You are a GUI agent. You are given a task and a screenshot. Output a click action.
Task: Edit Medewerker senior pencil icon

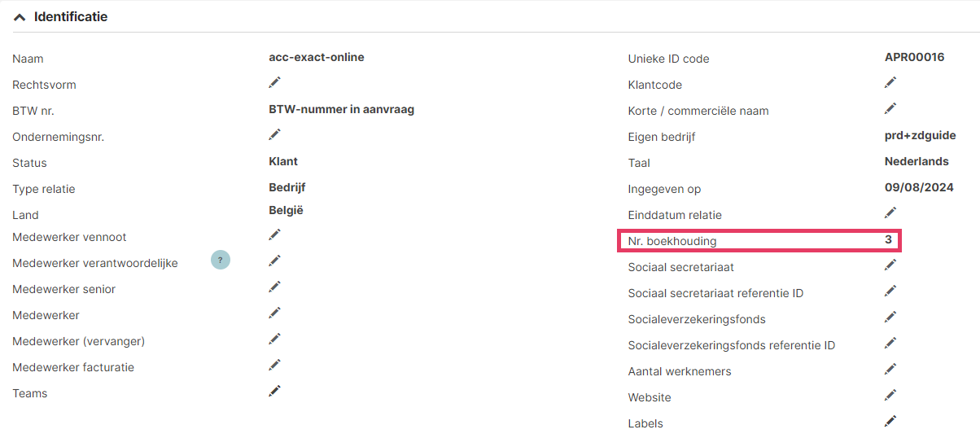[275, 287]
